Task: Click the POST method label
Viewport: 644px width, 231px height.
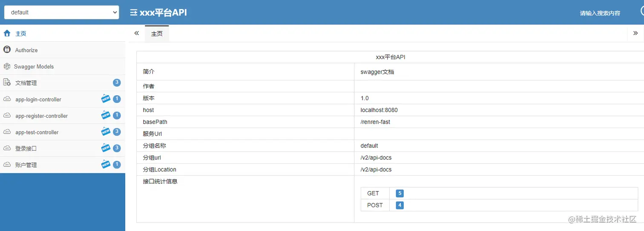Action: tap(375, 205)
